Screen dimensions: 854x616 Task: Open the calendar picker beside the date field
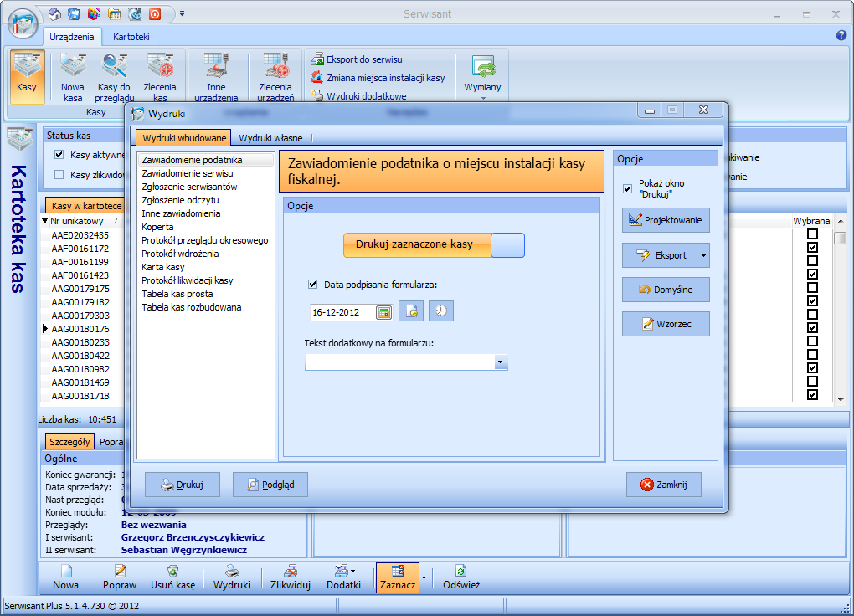click(x=384, y=312)
